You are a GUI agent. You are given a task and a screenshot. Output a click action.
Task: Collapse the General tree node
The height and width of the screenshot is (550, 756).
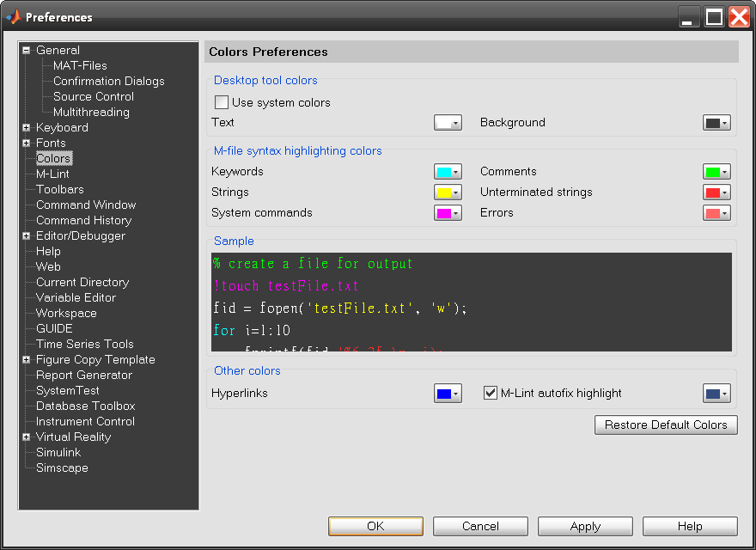coord(27,51)
